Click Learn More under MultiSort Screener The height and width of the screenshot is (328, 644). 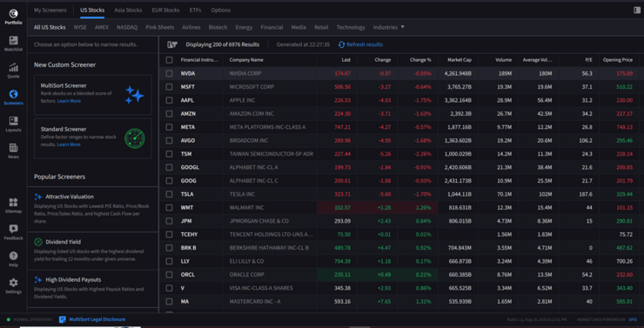[x=69, y=101]
